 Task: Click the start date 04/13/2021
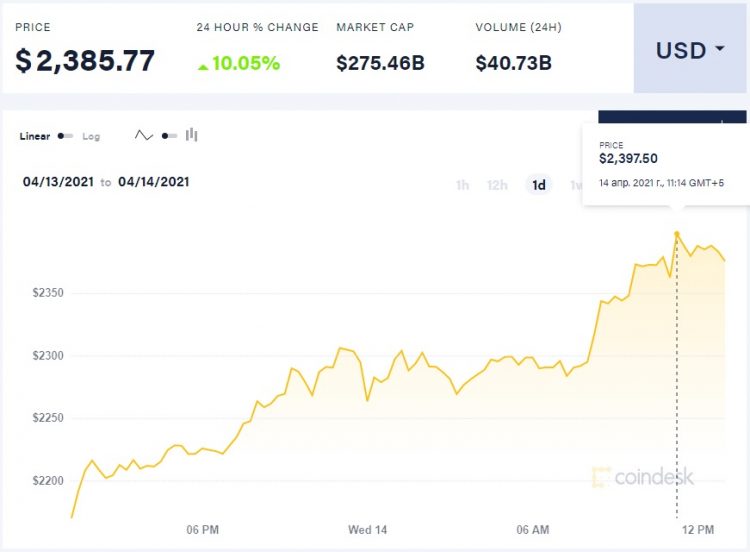58,182
